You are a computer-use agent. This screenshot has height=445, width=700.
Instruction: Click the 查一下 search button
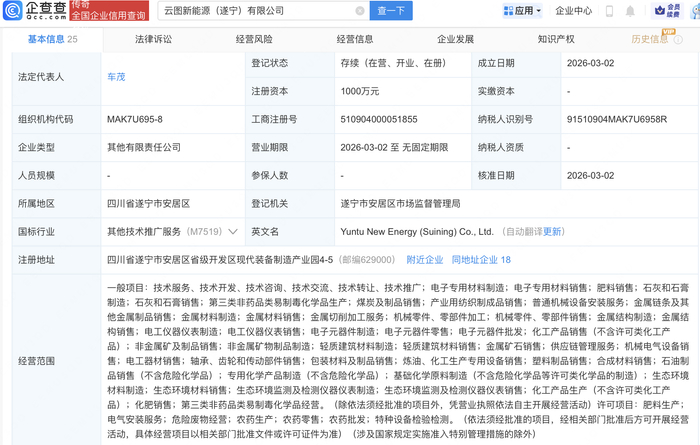point(391,11)
